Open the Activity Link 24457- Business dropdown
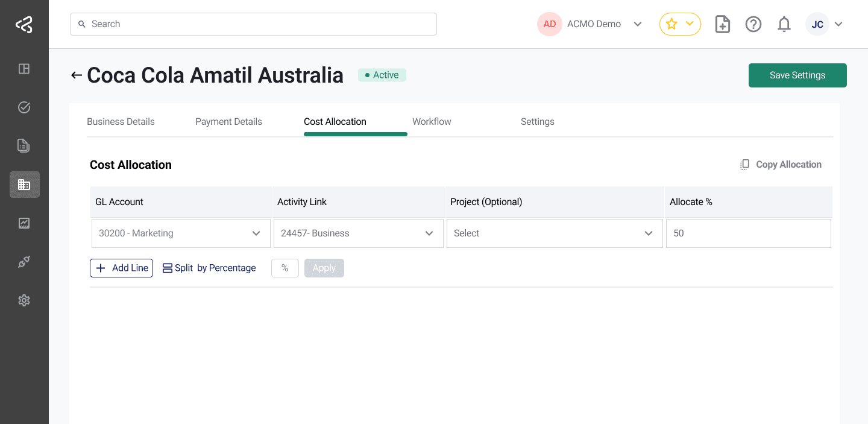 click(x=359, y=233)
